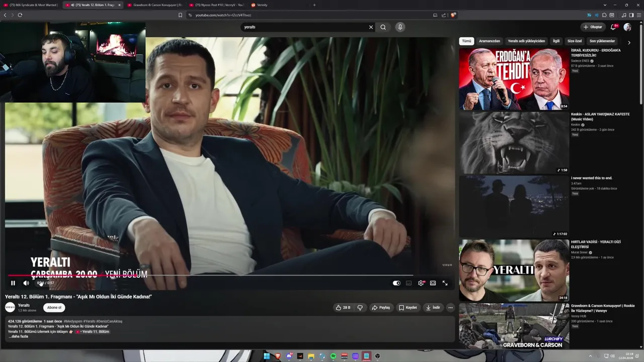This screenshot has height=362, width=644.
Task: Open subtitles/captions button in player
Action: tap(409, 283)
